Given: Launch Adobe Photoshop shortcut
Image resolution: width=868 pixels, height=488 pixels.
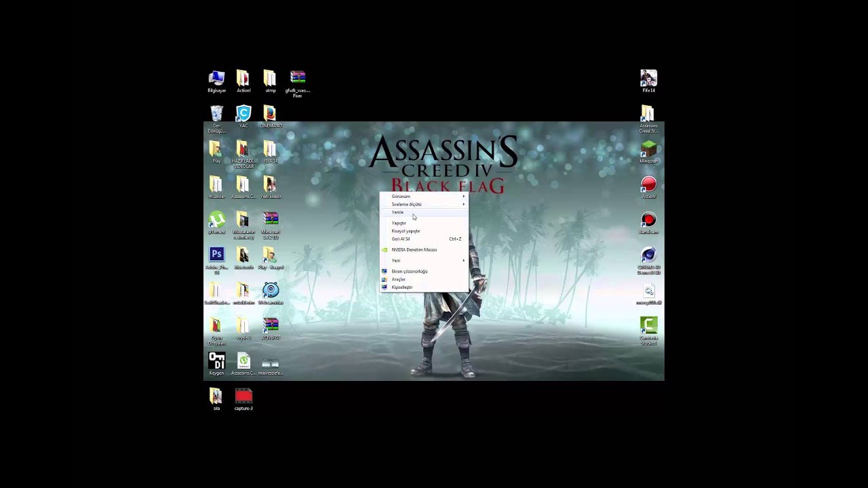Looking at the screenshot, I should pos(216,260).
